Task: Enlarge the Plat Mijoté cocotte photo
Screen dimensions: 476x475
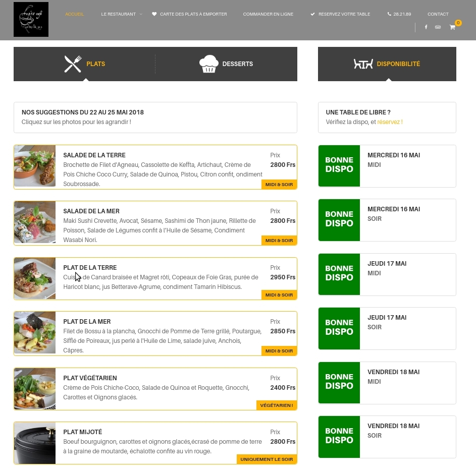Action: [35, 443]
